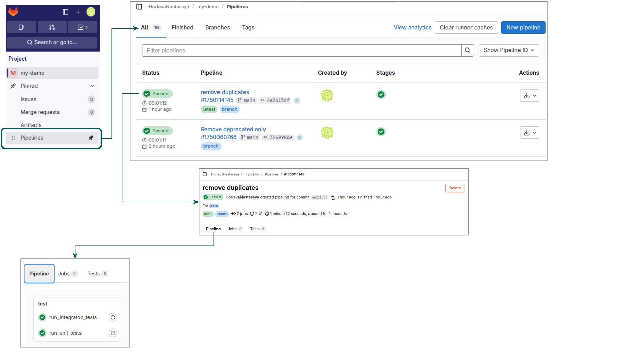Retry the run_integraton_tests job icon

tap(113, 317)
